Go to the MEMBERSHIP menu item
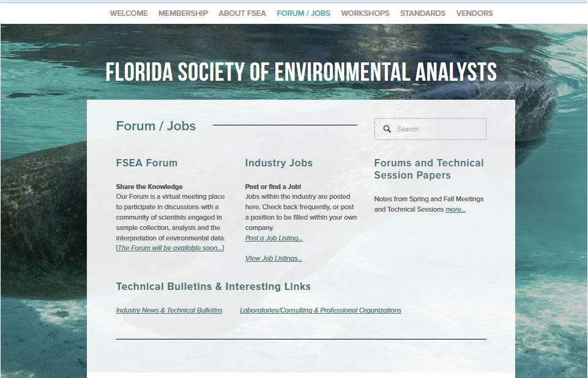588x378 pixels. tap(183, 13)
